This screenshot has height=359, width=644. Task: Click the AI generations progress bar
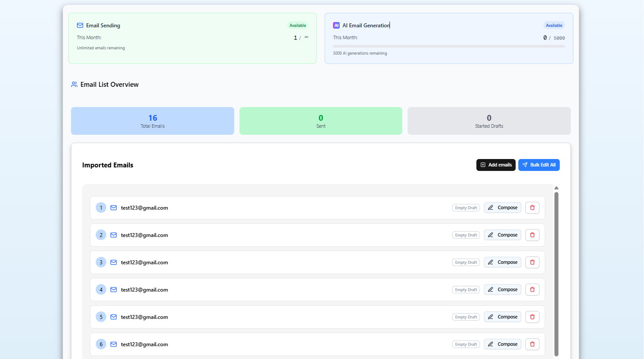(449, 46)
